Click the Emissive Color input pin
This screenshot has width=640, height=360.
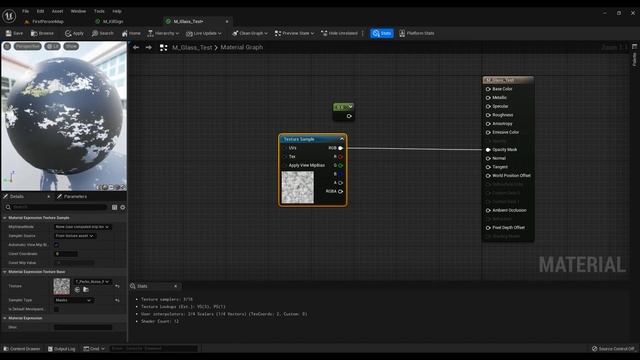click(x=488, y=133)
